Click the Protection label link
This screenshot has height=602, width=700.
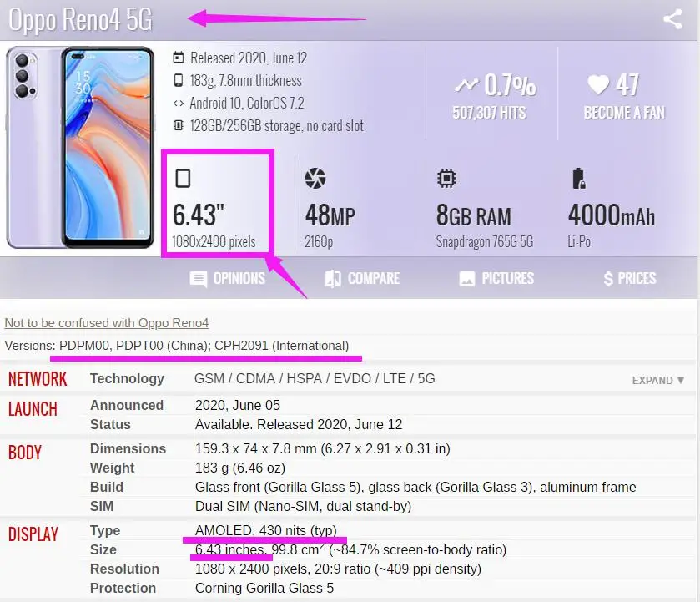coord(123,588)
